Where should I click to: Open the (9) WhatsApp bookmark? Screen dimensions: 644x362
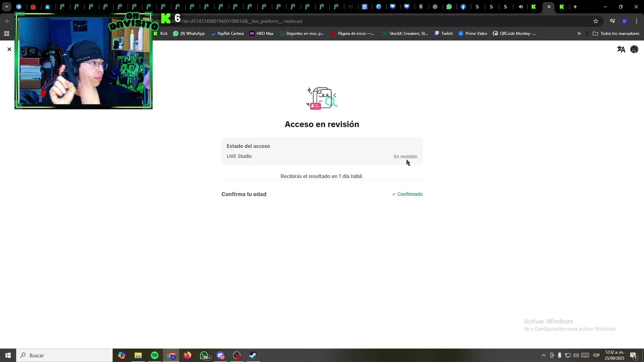(189, 34)
